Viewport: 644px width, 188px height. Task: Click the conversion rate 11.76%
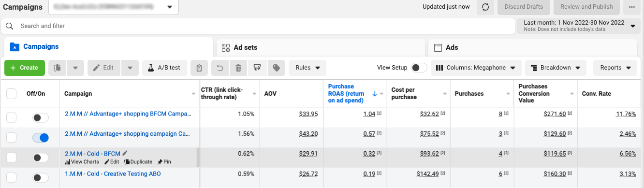(626, 114)
